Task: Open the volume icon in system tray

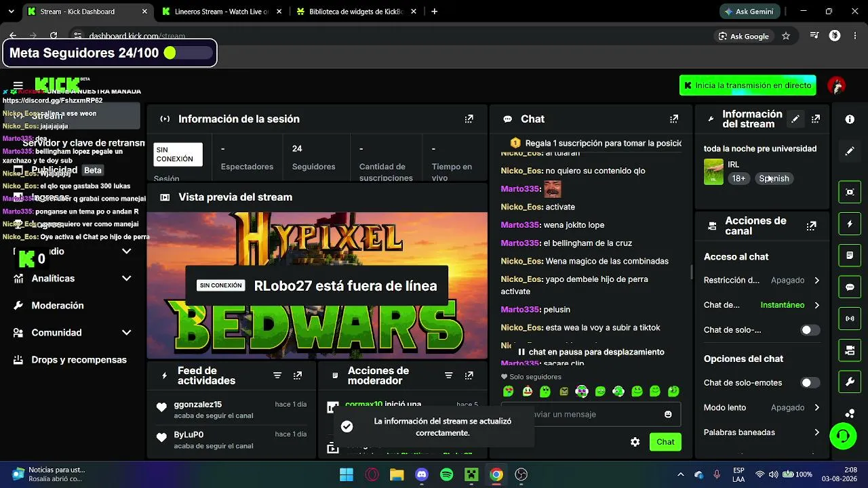Action: [773, 474]
